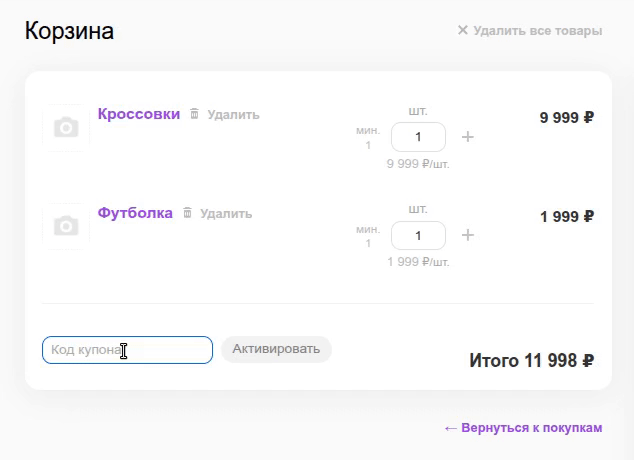Viewport: 634px width, 460px height.
Task: Open the Кроссовки product link
Action: 139,114
